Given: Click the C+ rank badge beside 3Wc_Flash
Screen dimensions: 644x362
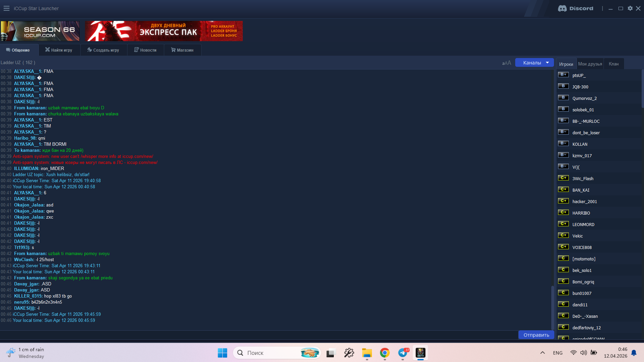Looking at the screenshot, I should click(x=563, y=178).
